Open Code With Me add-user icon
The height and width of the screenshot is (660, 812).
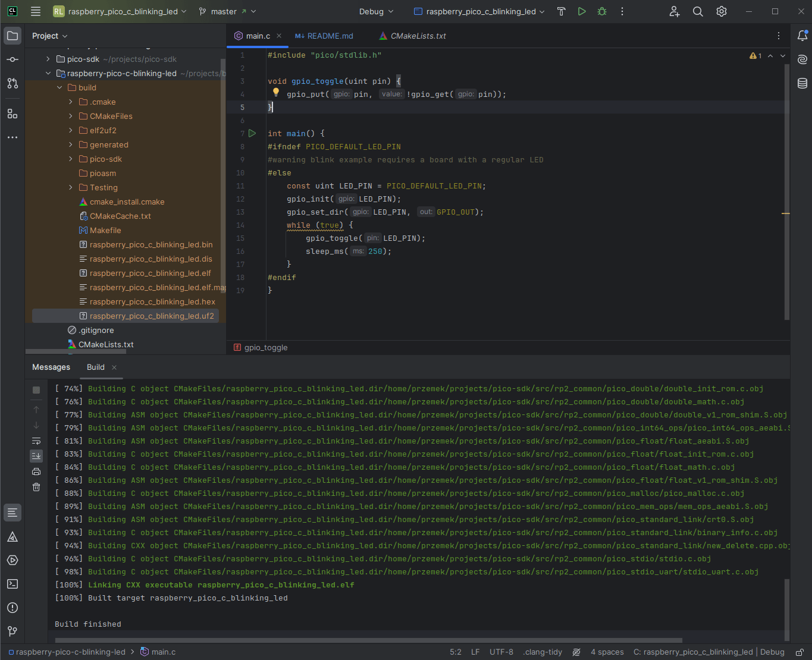click(x=675, y=11)
